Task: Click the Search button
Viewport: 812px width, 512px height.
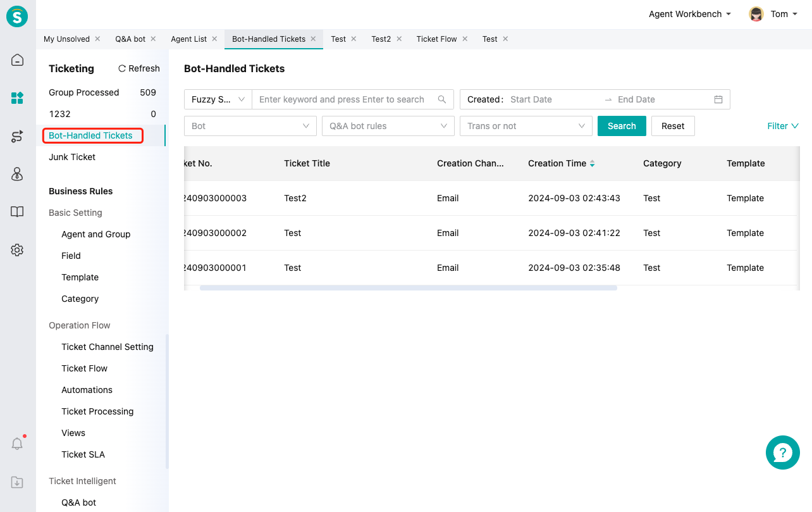Action: (x=622, y=126)
